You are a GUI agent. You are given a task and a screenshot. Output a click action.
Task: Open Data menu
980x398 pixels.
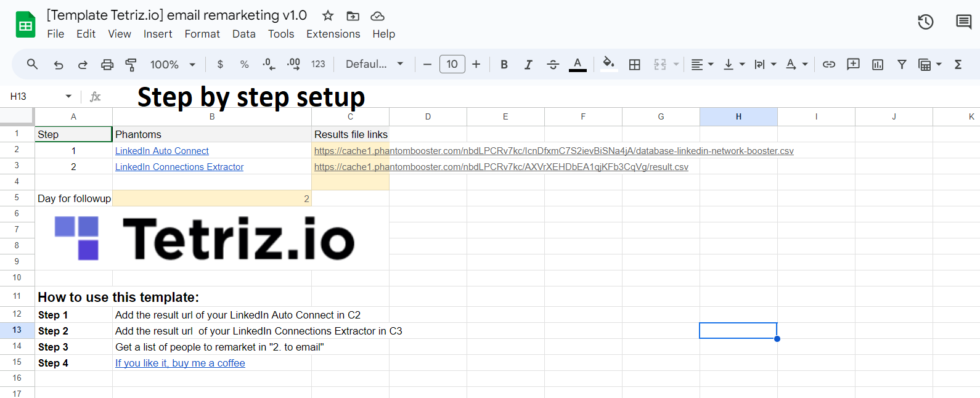tap(244, 34)
